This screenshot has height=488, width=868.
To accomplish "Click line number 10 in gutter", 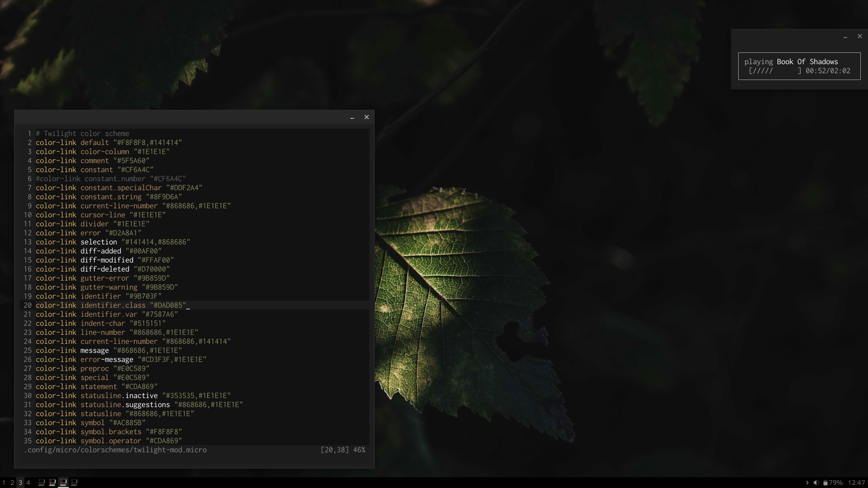I will [28, 215].
